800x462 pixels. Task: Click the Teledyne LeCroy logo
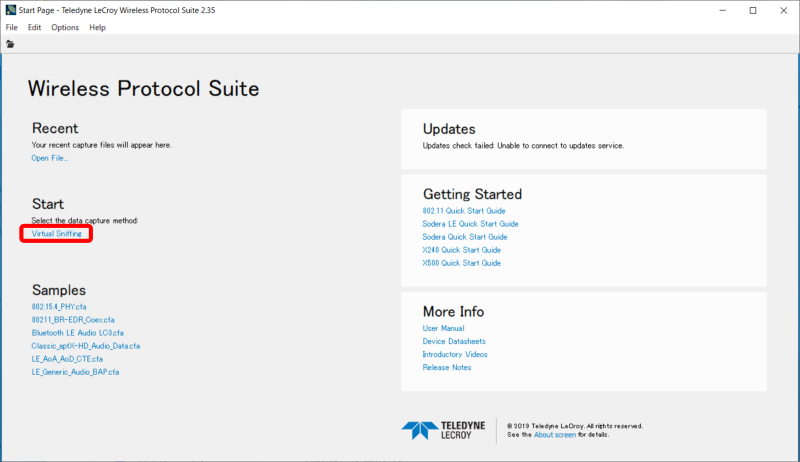pyautogui.click(x=443, y=430)
